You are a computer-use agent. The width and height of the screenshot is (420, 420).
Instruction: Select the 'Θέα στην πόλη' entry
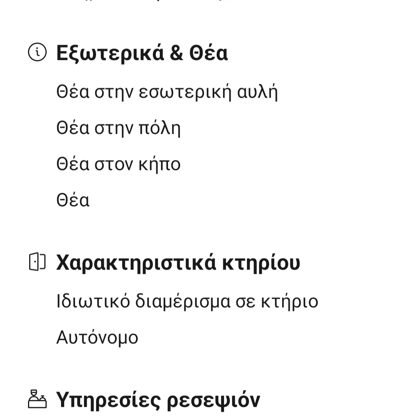coord(118,128)
